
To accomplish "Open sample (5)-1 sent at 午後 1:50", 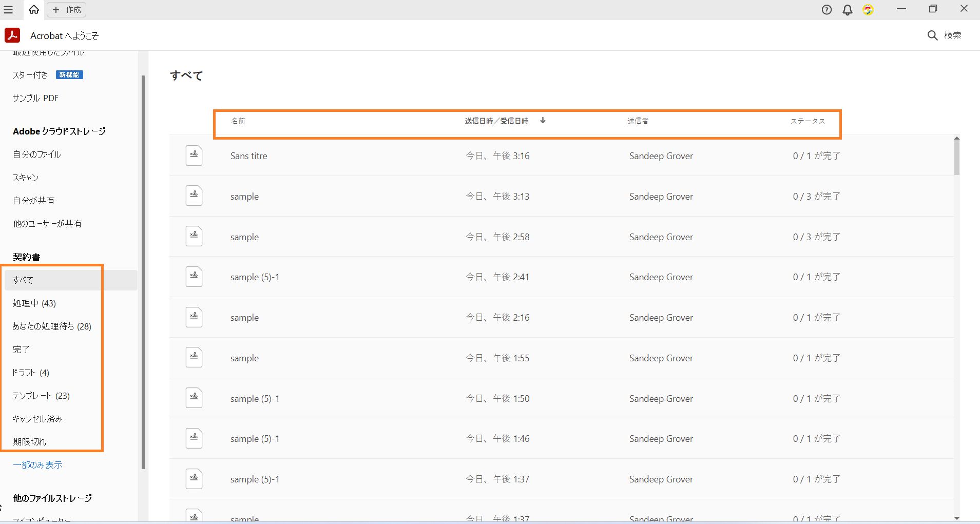I will (255, 399).
